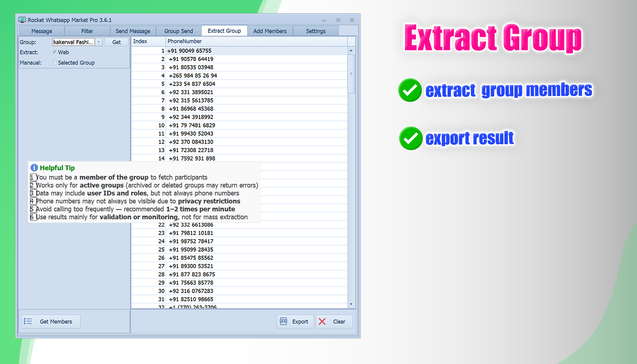This screenshot has width=637, height=364.
Task: Switch to the Group Send tab
Action: 179,31
